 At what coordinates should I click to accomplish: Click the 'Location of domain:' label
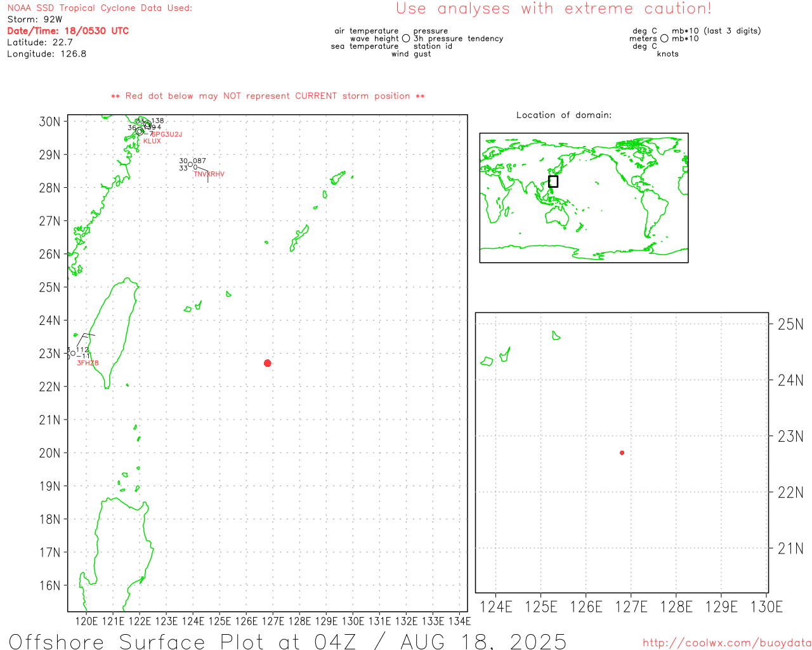pos(564,115)
